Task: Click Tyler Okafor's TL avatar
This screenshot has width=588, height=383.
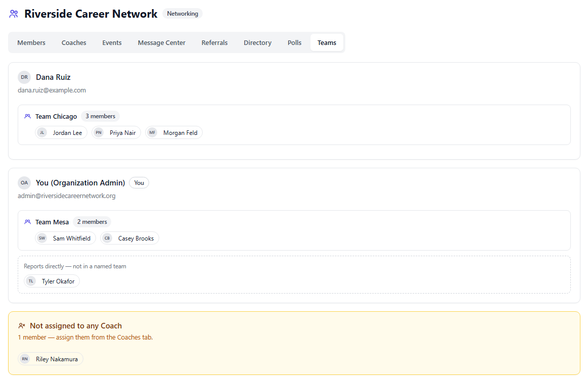Action: click(31, 281)
